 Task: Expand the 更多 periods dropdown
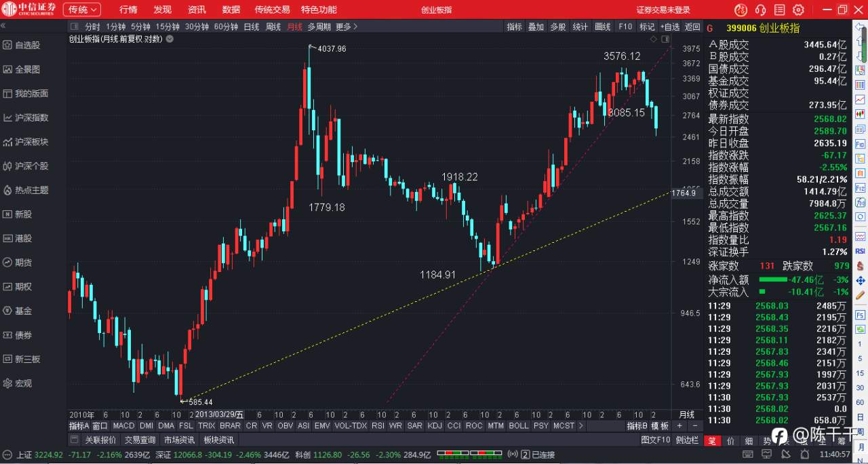(x=347, y=27)
